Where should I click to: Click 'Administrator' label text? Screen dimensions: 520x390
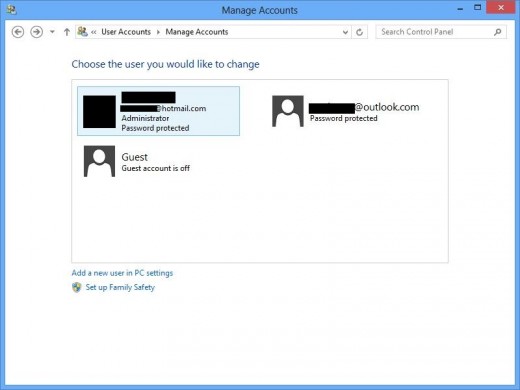tap(145, 118)
